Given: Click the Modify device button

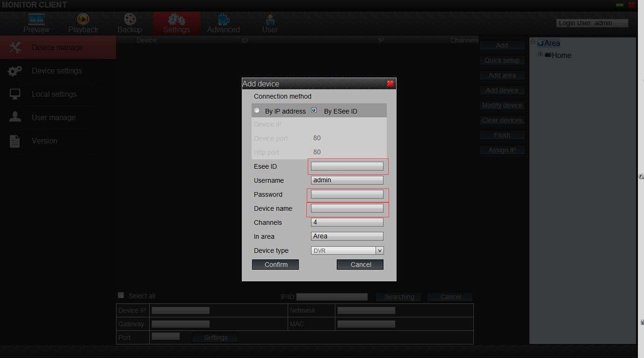Looking at the screenshot, I should coord(502,105).
